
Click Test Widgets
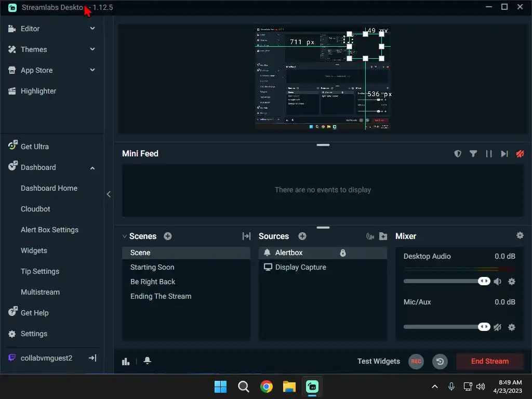[x=379, y=362]
